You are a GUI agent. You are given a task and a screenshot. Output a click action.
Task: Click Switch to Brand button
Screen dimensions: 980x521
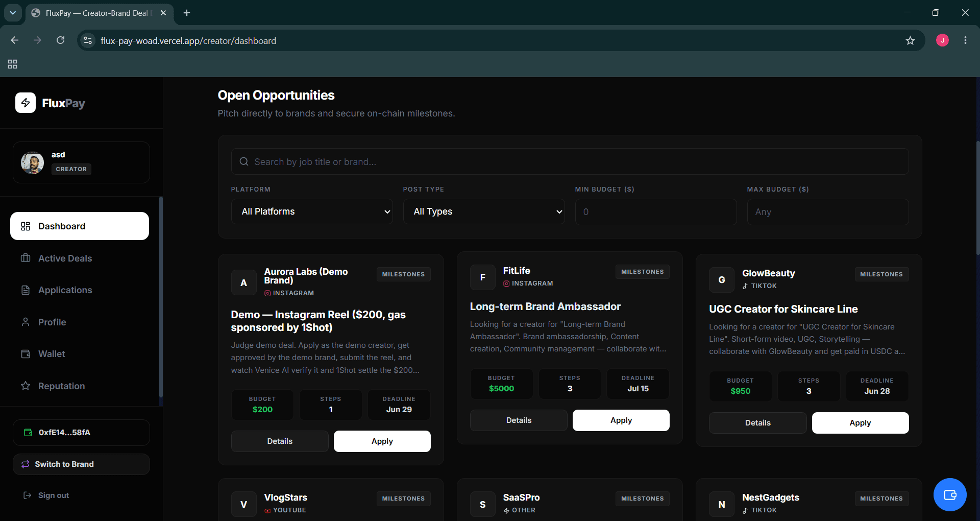81,464
